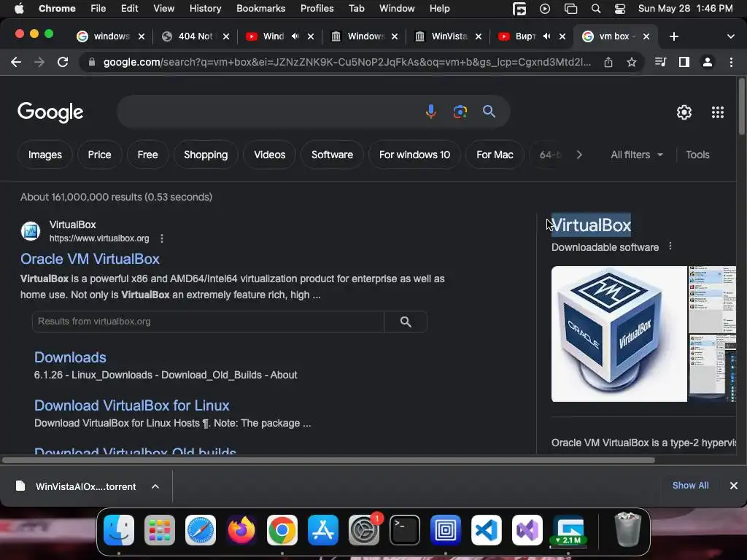Image resolution: width=747 pixels, height=560 pixels.
Task: Open Google quick settings gear
Action: click(x=684, y=112)
